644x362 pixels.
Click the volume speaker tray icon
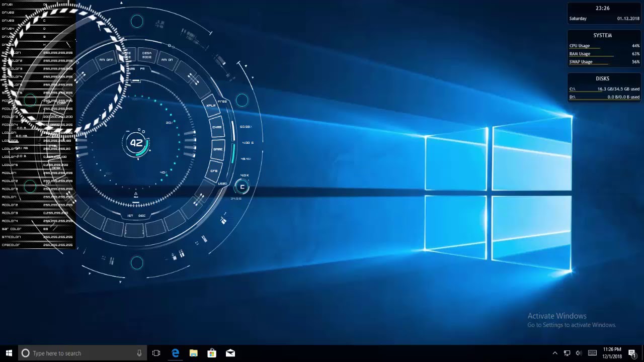579,353
